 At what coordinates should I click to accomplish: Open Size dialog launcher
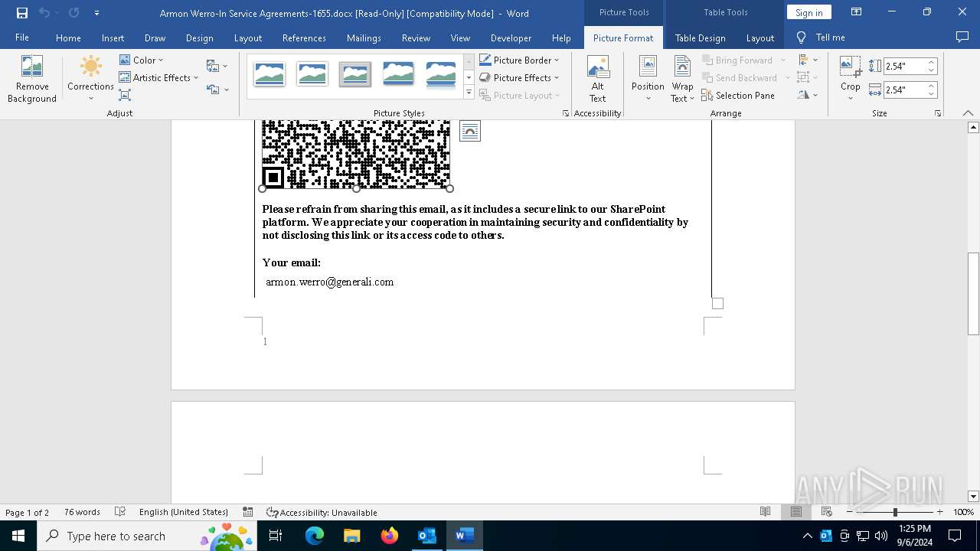(937, 113)
